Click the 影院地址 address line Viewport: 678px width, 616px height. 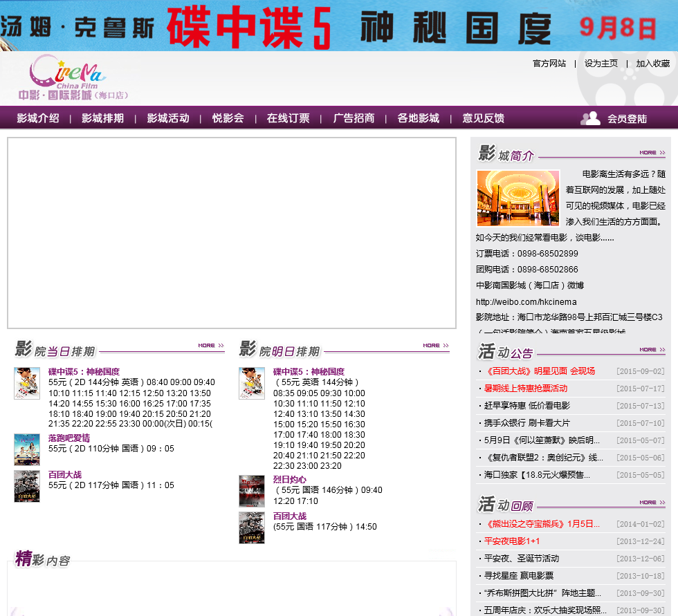569,317
